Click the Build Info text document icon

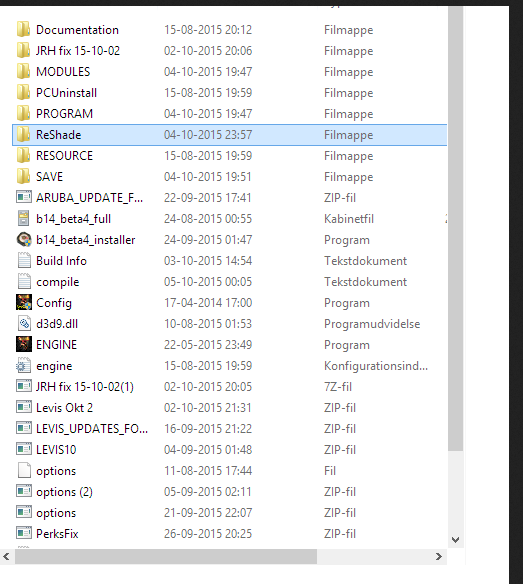(x=24, y=261)
